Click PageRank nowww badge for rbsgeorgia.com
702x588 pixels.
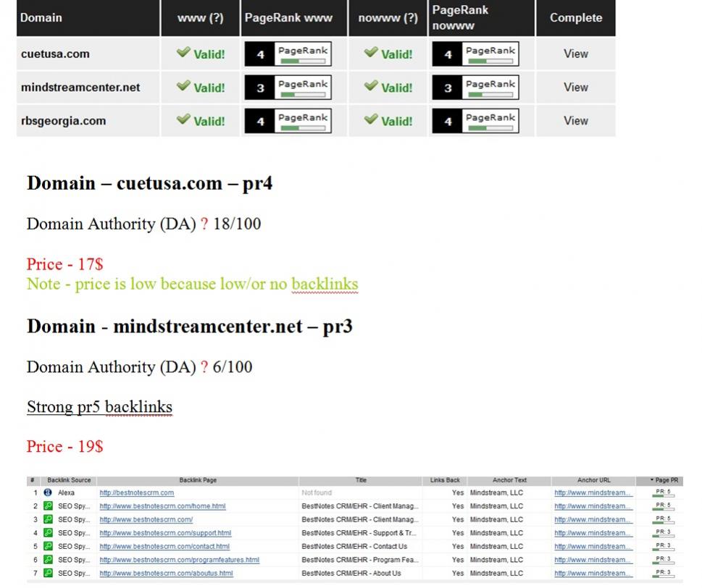tap(475, 121)
